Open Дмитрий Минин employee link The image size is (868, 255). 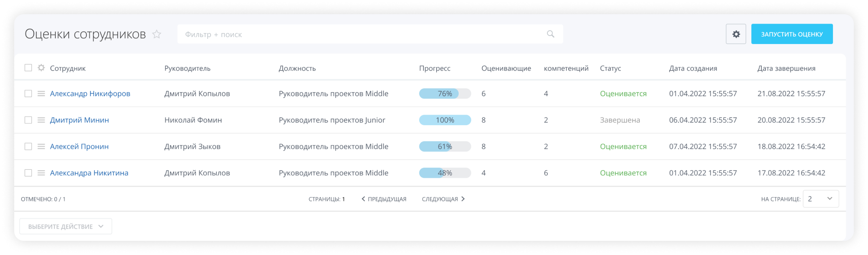pos(79,120)
